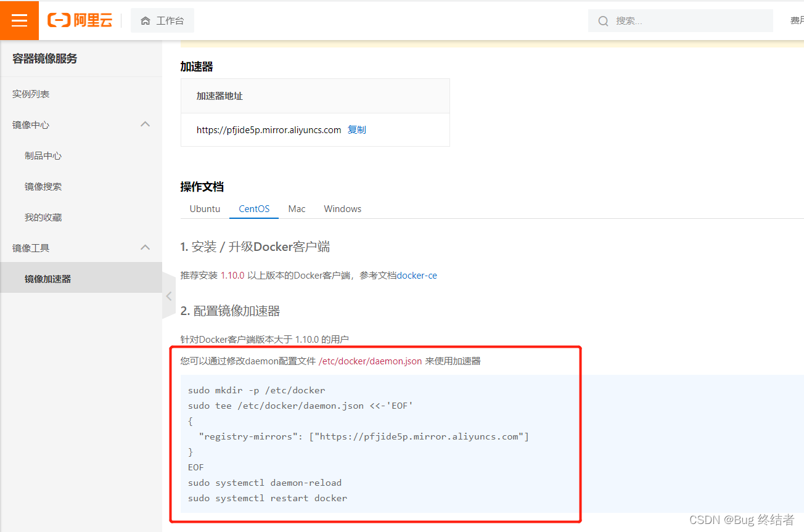This screenshot has width=804, height=532.
Task: Click the 'sudo systemctl restart docker' line
Action: point(268,498)
